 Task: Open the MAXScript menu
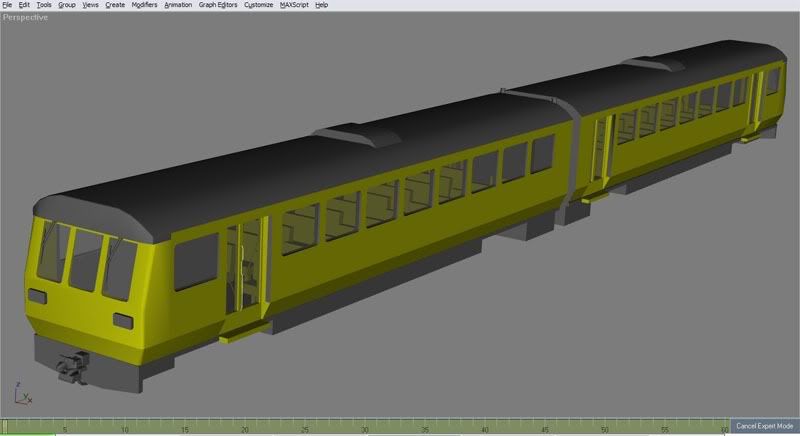click(294, 5)
